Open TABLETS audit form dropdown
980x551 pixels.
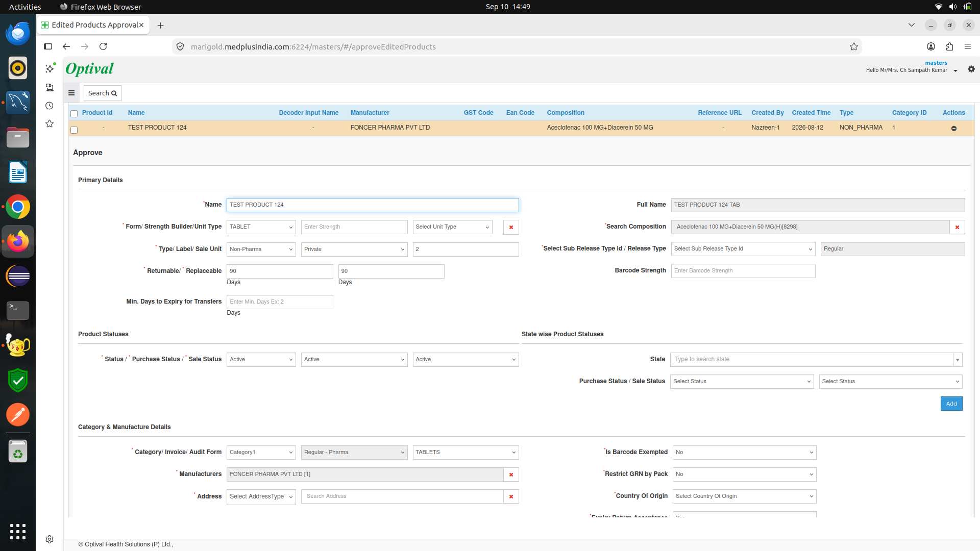click(465, 453)
